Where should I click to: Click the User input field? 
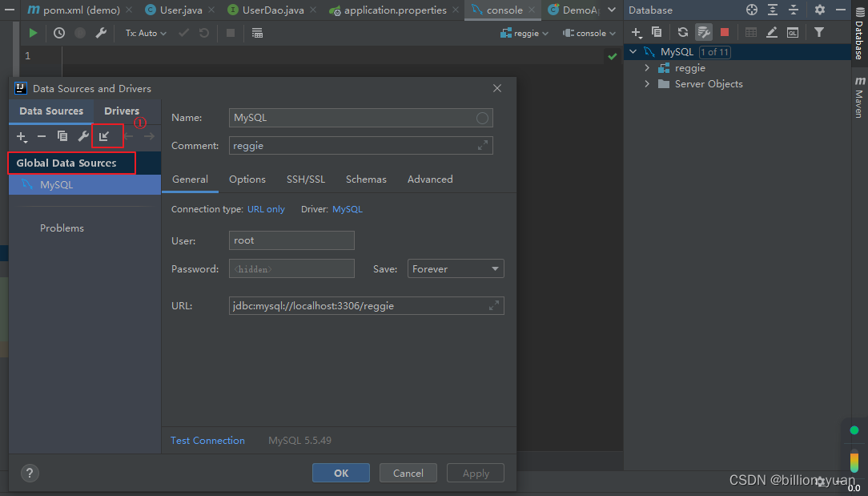point(291,240)
